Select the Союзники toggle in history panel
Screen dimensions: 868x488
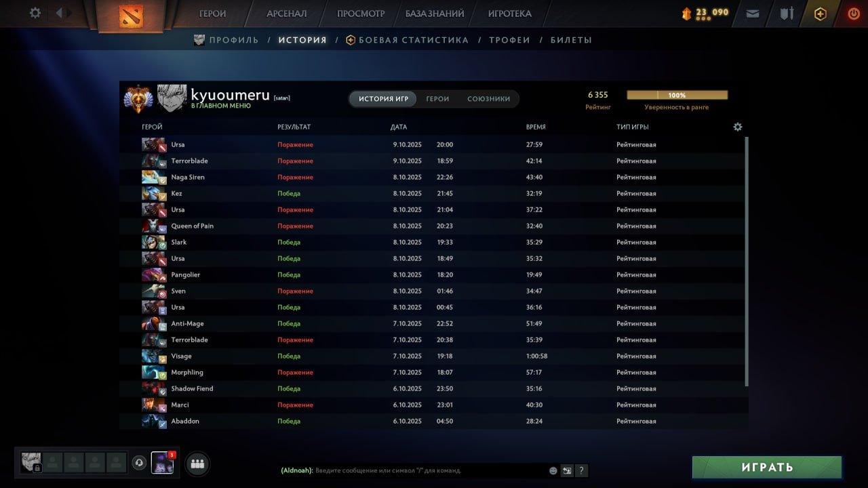coord(488,99)
